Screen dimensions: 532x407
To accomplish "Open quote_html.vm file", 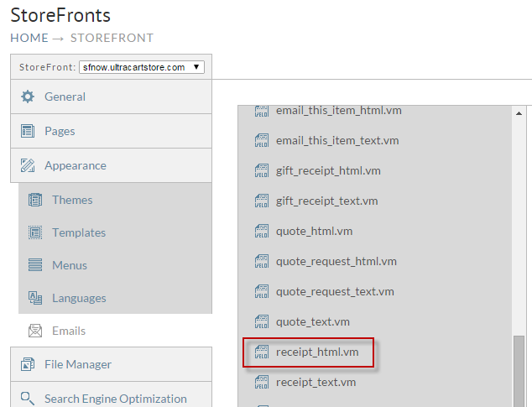I will click(x=314, y=231).
